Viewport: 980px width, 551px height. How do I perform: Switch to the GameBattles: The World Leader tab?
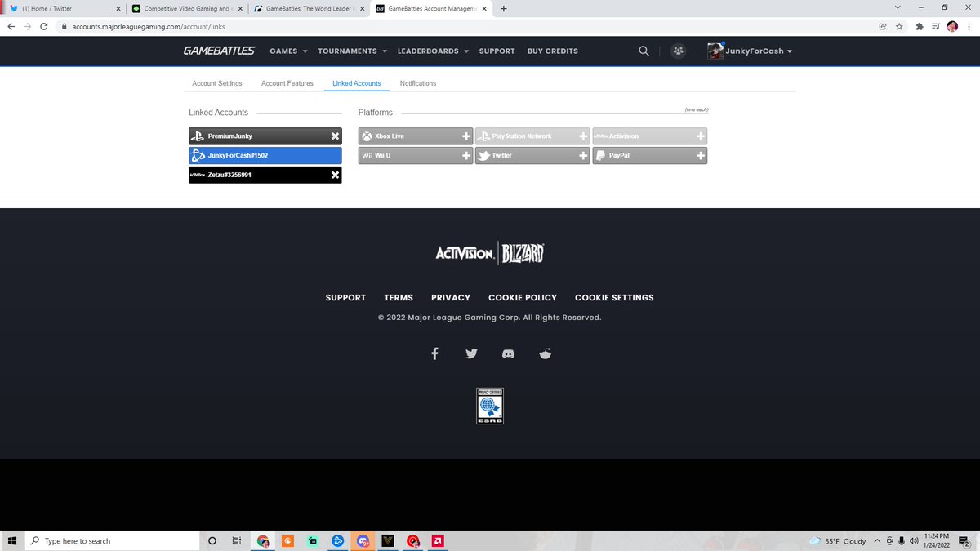coord(309,9)
